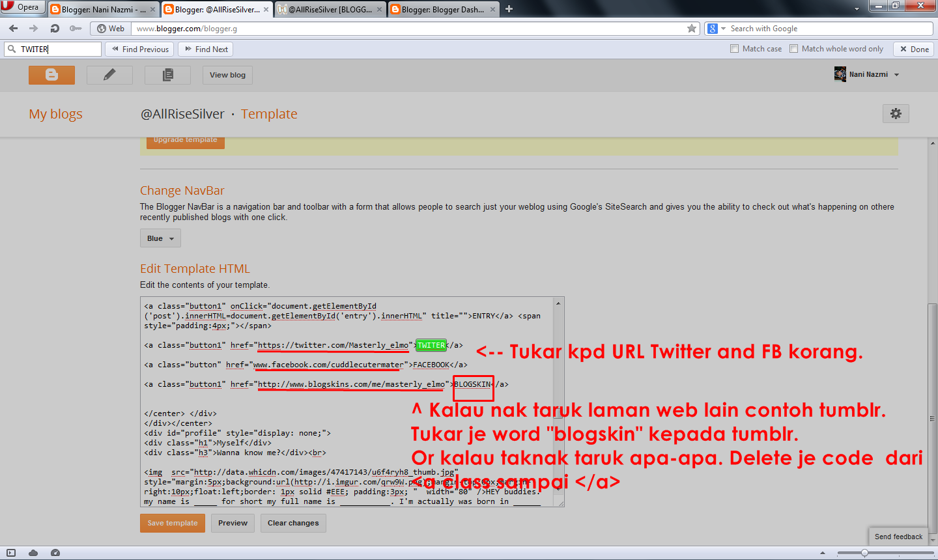
Task: Enable Match case checkbox
Action: click(735, 49)
